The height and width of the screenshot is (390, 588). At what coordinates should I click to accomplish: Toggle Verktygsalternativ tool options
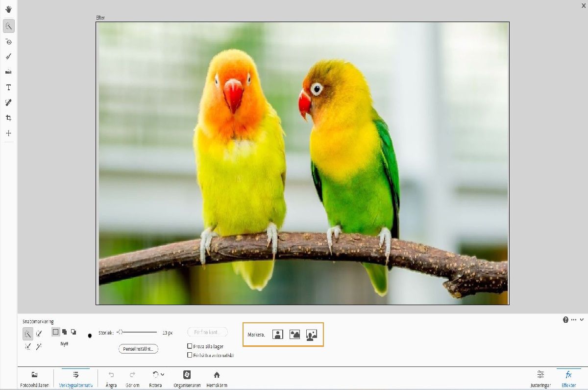click(75, 379)
